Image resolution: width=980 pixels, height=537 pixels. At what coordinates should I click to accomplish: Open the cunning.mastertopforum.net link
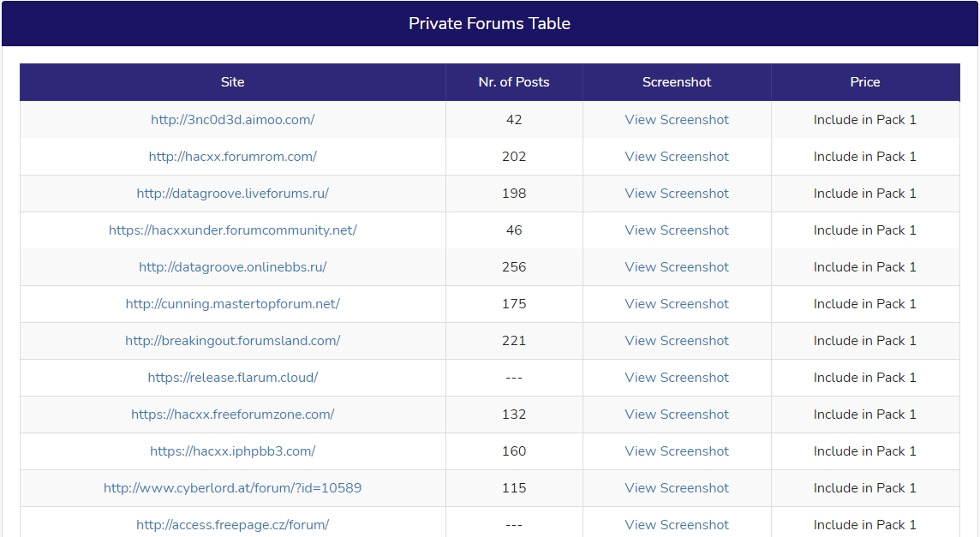pos(232,304)
